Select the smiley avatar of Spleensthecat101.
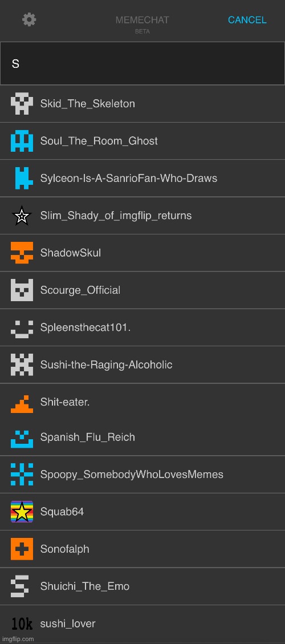 [22, 327]
